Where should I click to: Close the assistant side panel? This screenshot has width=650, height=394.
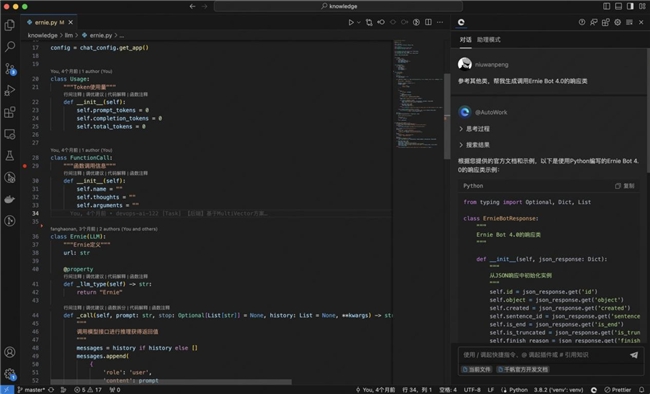641,22
